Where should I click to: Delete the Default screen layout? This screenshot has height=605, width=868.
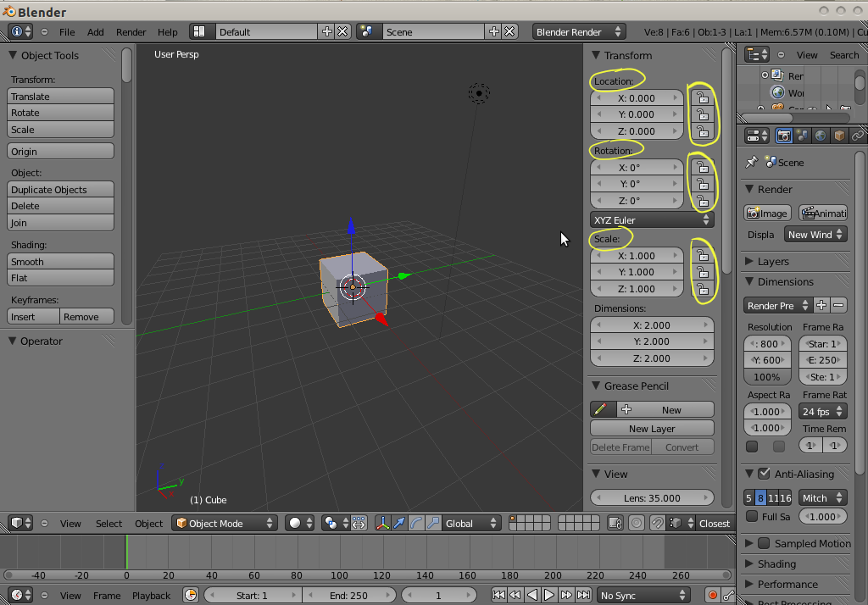tap(343, 31)
